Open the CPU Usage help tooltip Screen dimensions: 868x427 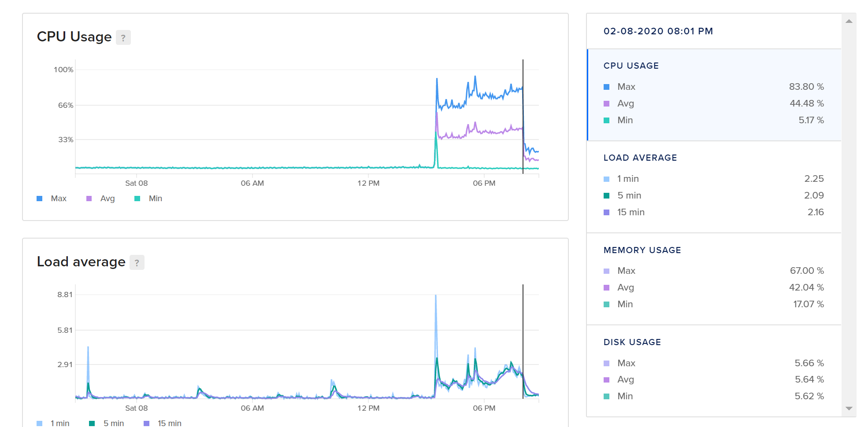click(x=124, y=37)
